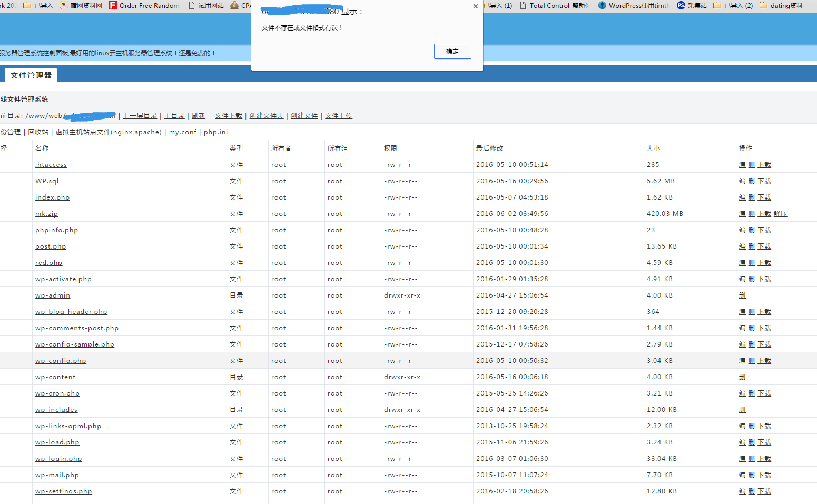Screen dimensions: 817x504
Task: Open the nginx vhost config link
Action: point(122,132)
